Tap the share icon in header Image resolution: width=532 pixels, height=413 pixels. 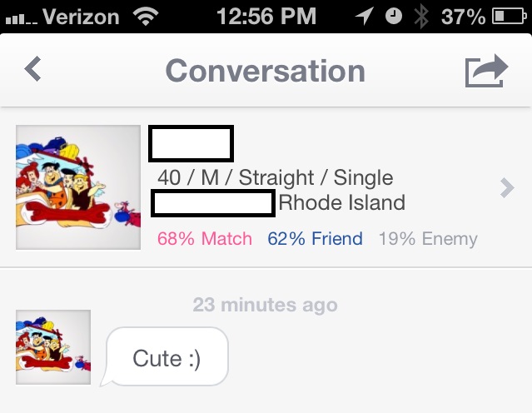(486, 70)
